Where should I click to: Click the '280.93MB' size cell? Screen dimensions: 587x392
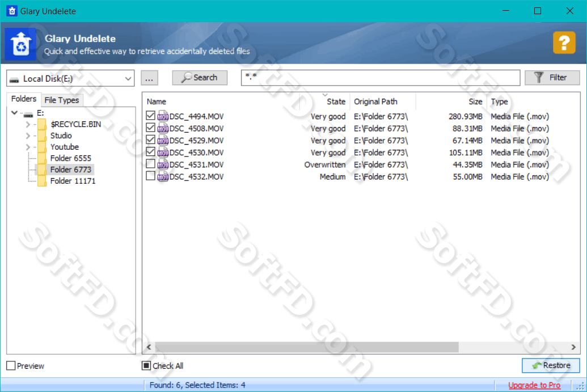465,116
